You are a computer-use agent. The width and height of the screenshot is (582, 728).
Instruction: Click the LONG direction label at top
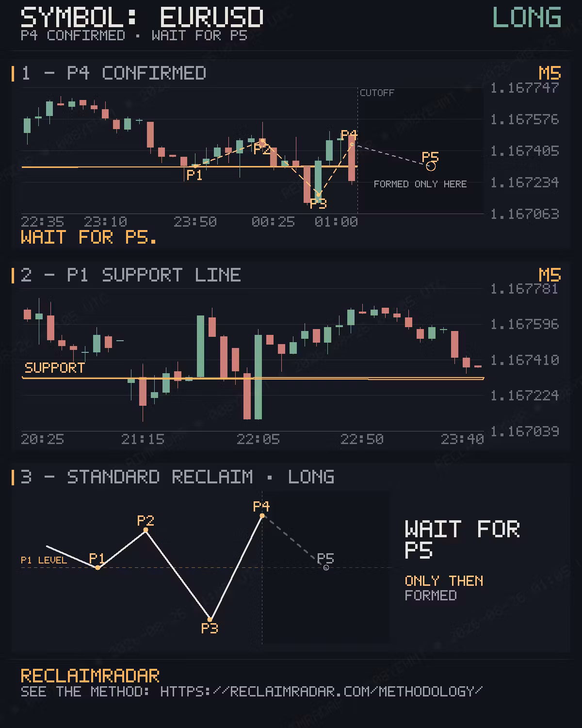tap(527, 17)
